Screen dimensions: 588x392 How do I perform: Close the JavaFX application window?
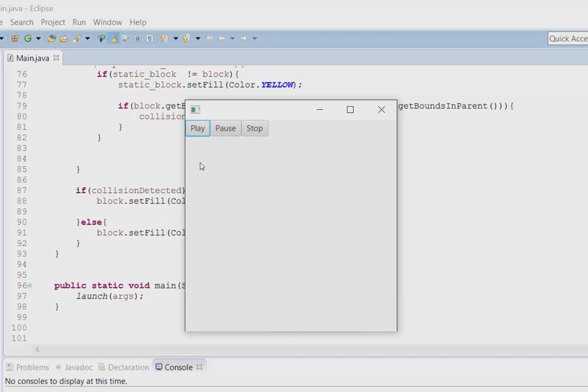(381, 110)
